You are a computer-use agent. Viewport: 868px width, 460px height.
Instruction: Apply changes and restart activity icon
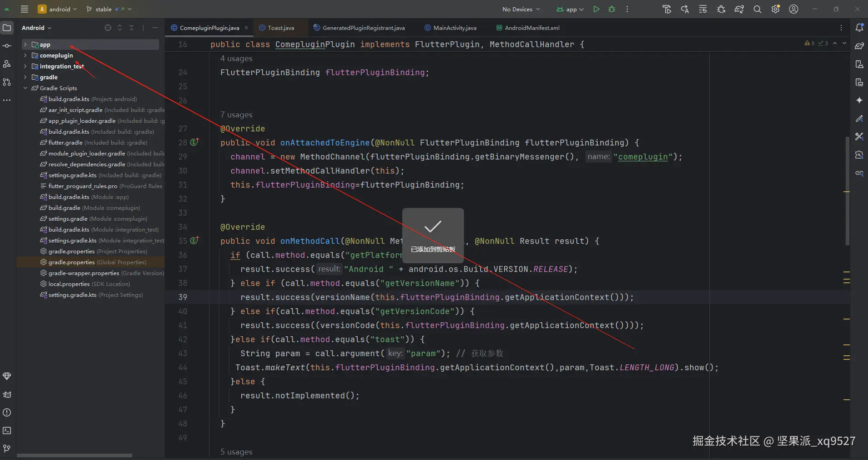point(685,9)
